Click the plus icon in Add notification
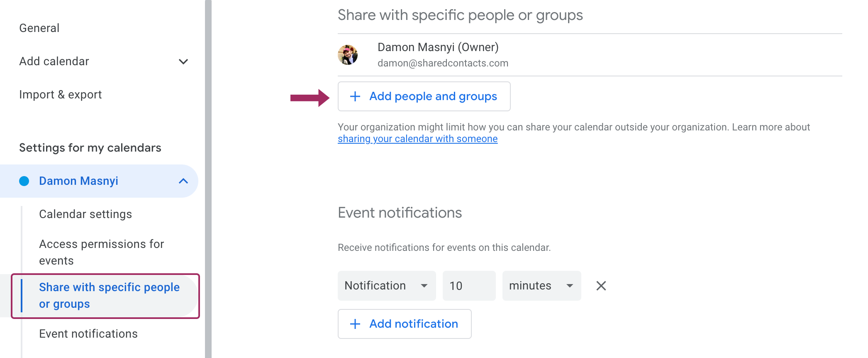Screen dimensions: 868x358 (x=355, y=324)
